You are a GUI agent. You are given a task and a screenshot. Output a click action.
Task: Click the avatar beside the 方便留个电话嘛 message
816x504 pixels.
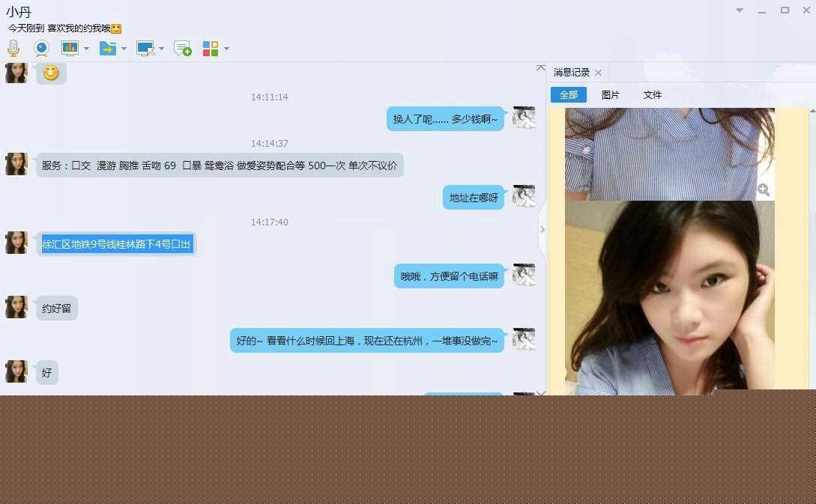click(524, 275)
